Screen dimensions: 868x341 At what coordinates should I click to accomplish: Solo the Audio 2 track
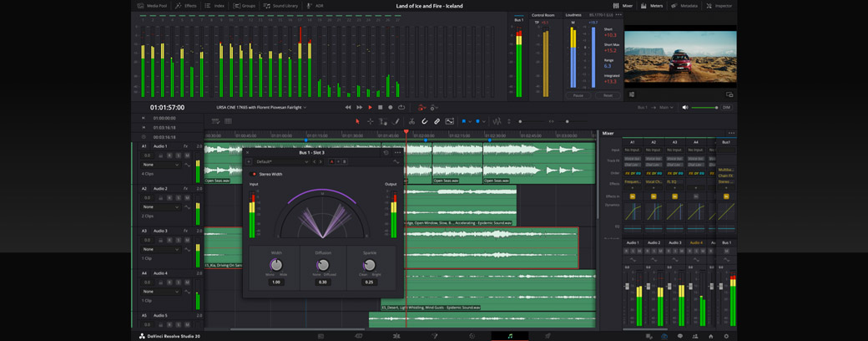click(179, 198)
